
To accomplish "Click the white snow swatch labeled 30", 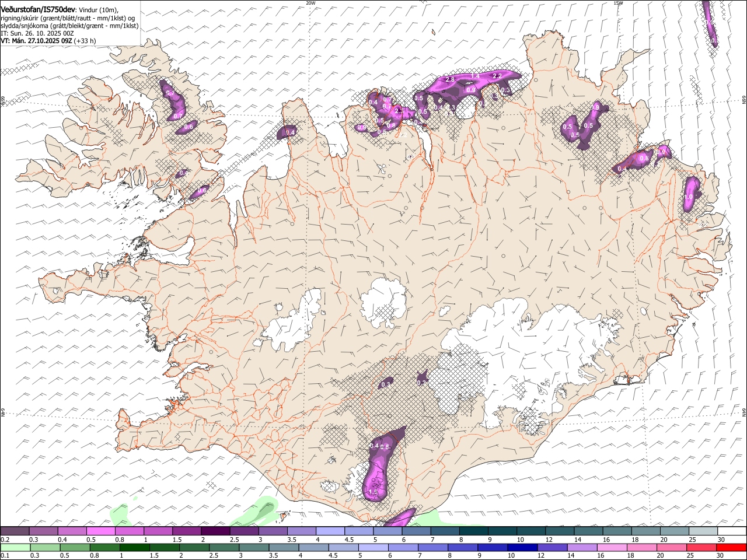I will click(x=732, y=531).
